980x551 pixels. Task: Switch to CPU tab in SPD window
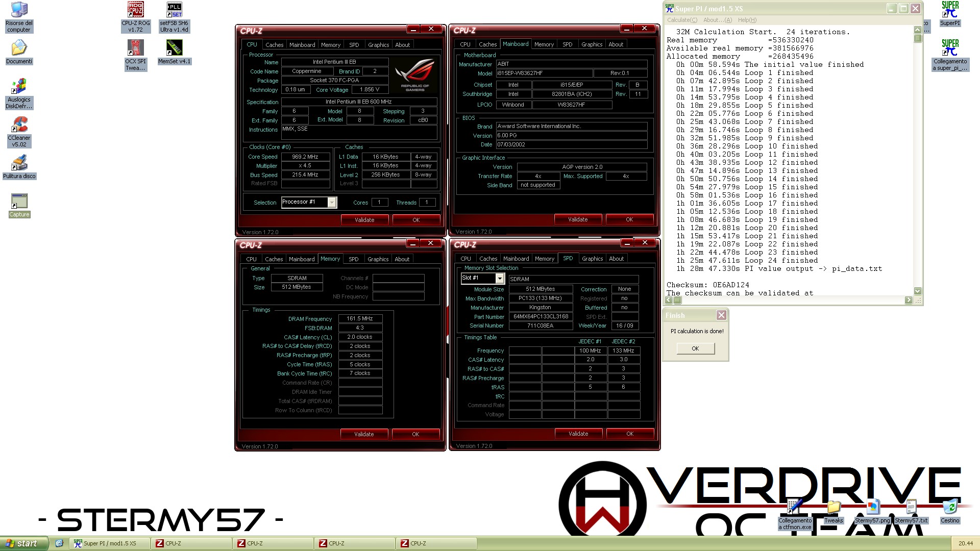(x=465, y=259)
